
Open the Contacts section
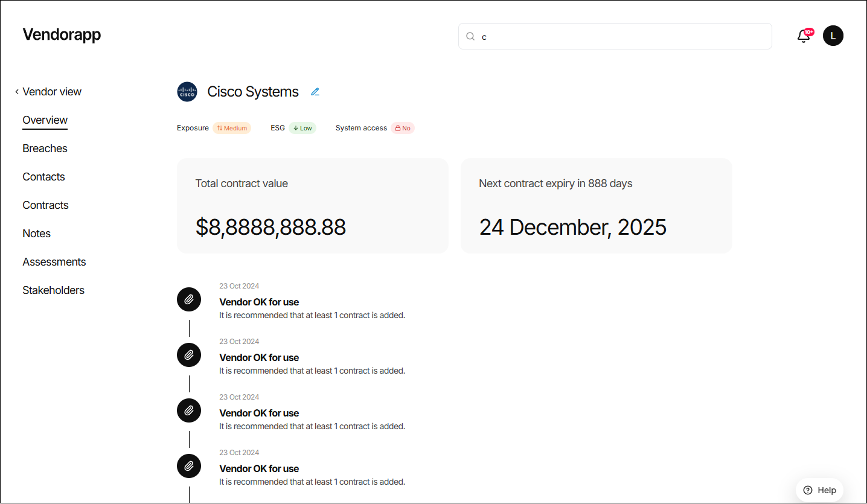pyautogui.click(x=43, y=177)
